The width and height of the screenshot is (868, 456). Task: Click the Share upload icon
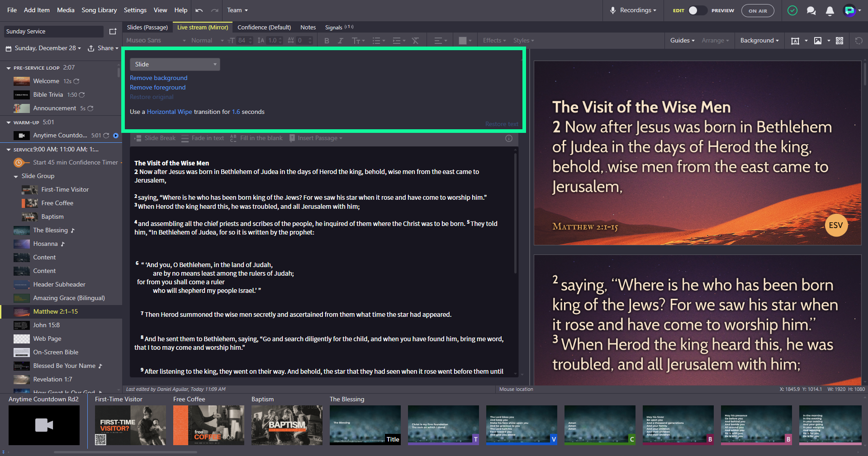tap(91, 48)
